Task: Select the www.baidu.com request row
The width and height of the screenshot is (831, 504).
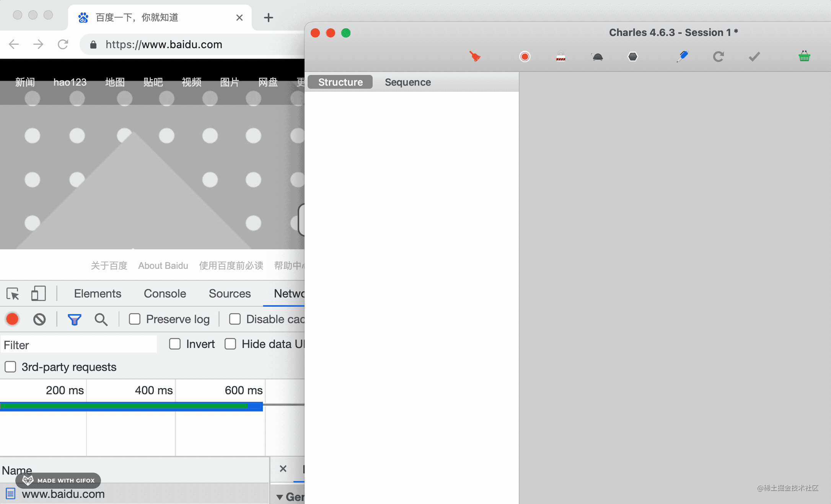Action: pyautogui.click(x=63, y=494)
